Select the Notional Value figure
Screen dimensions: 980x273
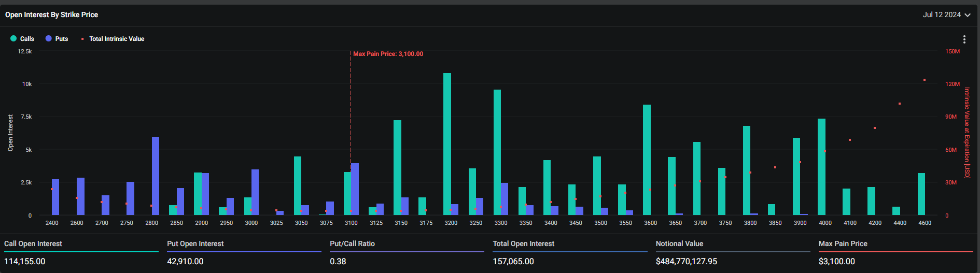686,262
